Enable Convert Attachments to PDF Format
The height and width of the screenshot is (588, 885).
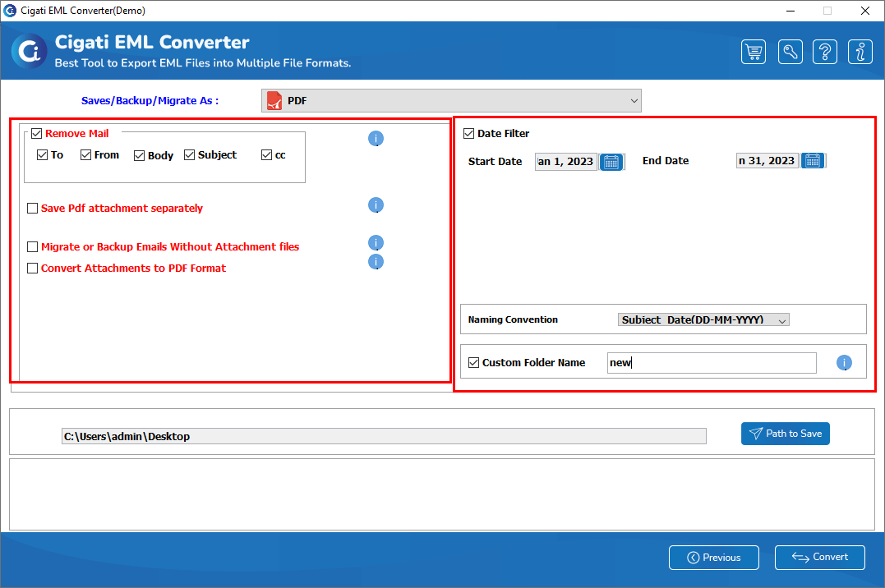coord(33,268)
